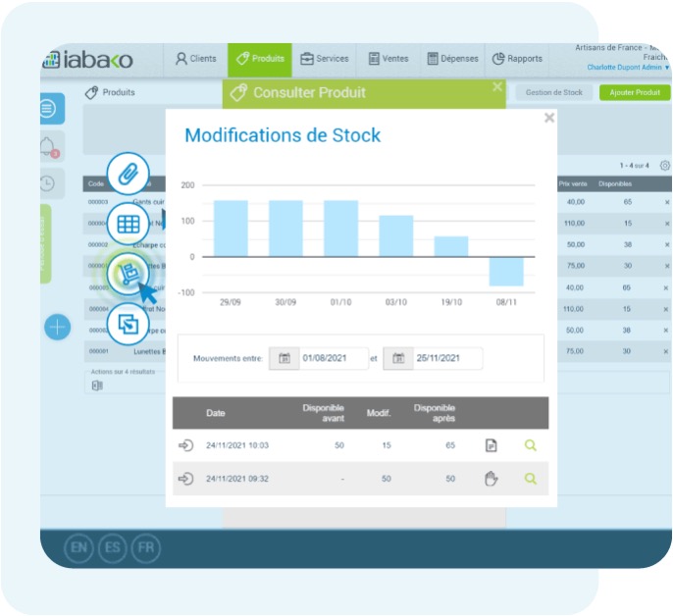673x616 pixels.
Task: Open the Dépenses tab
Action: [x=453, y=59]
